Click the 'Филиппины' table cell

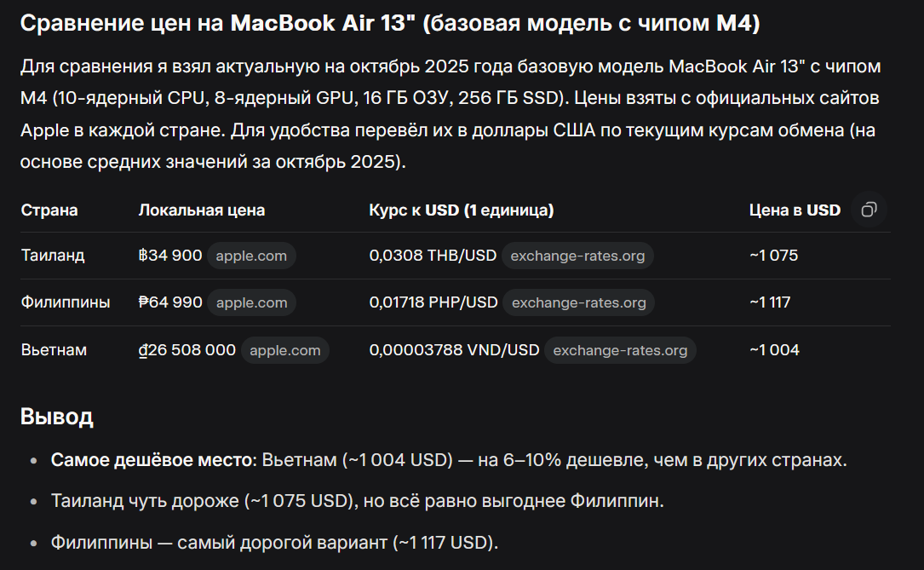coord(66,302)
